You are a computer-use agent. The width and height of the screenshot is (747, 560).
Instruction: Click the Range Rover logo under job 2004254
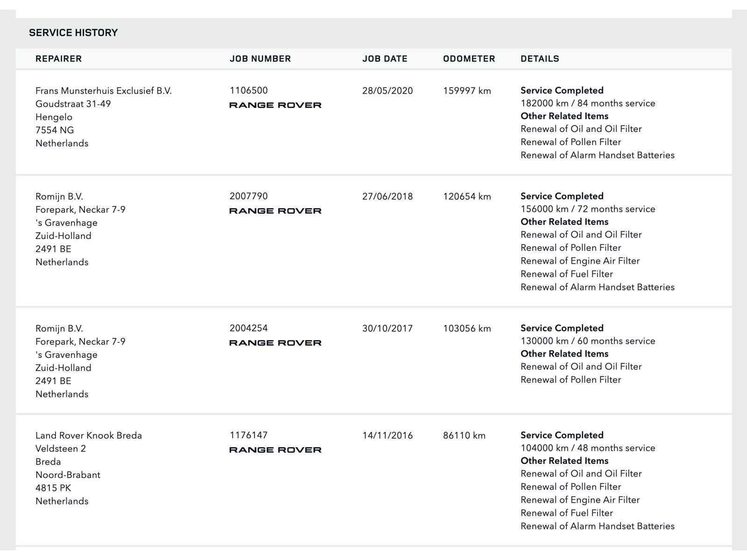pos(275,343)
